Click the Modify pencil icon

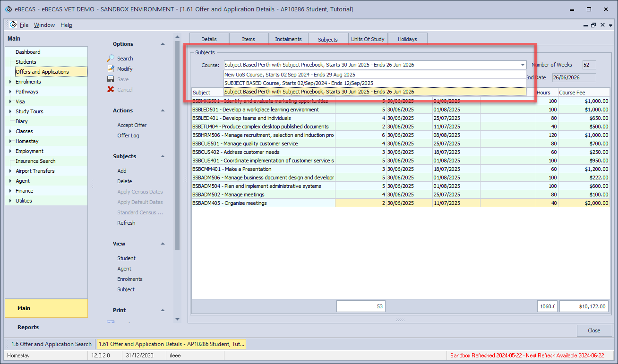click(x=111, y=69)
